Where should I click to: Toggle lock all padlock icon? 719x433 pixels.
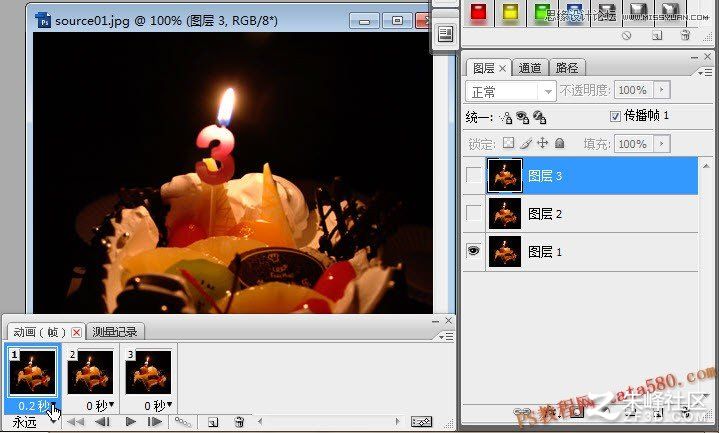coord(559,143)
